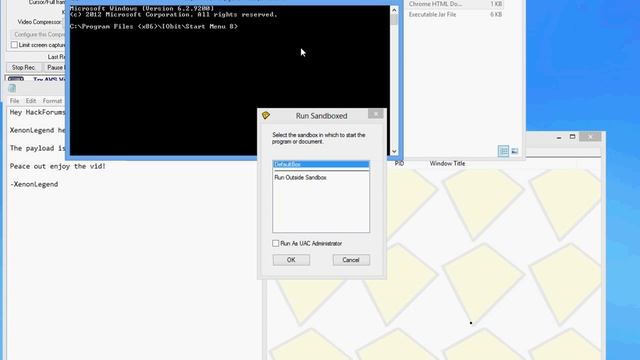The height and width of the screenshot is (360, 640).
Task: Click the '-XenonLegend' signature line in Notepad
Action: [34, 184]
